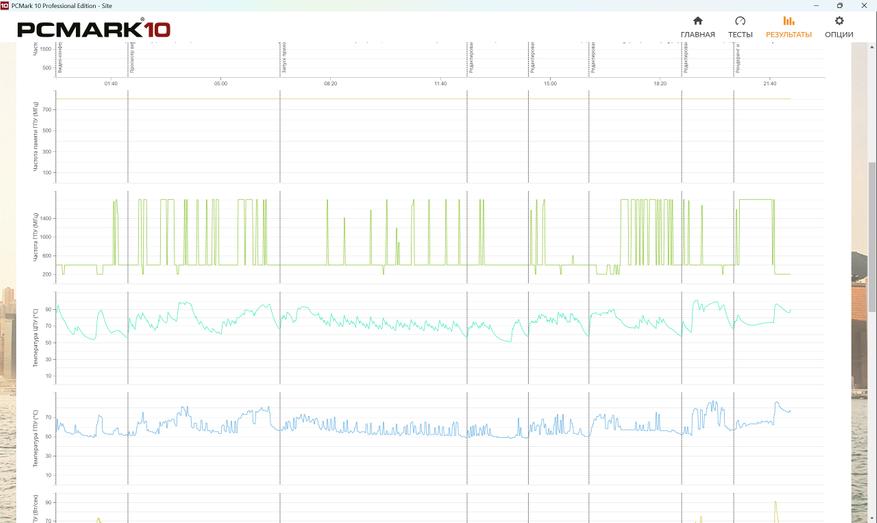Click the PCMark 10 logo
The width and height of the screenshot is (877, 523).
point(94,29)
